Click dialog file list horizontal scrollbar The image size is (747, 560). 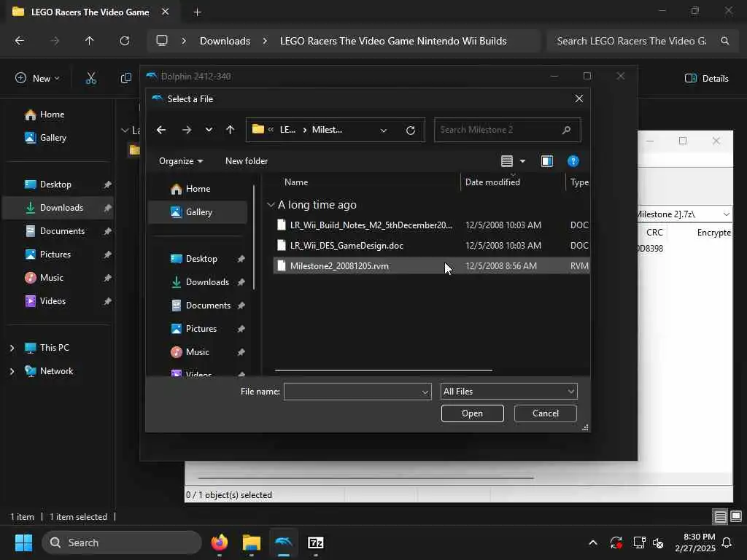(384, 370)
